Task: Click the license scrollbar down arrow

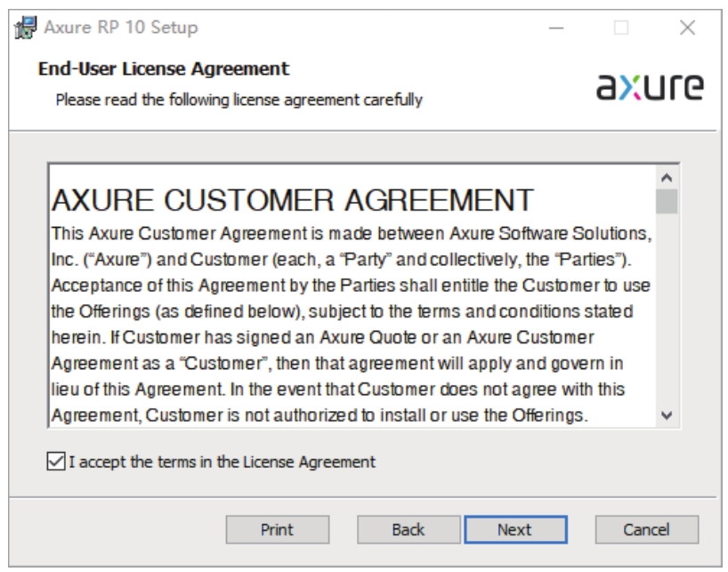Action: (x=667, y=415)
